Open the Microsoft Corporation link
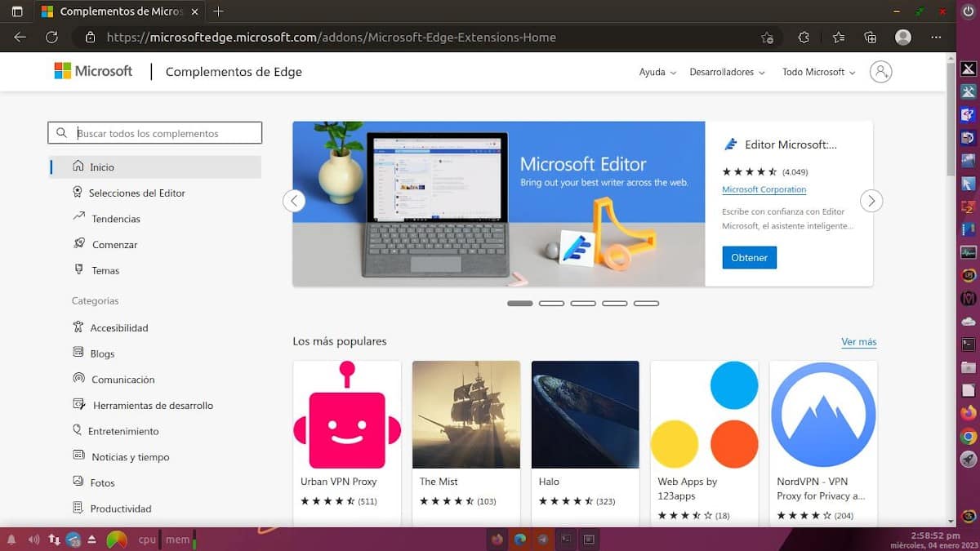The height and width of the screenshot is (551, 980). [764, 189]
